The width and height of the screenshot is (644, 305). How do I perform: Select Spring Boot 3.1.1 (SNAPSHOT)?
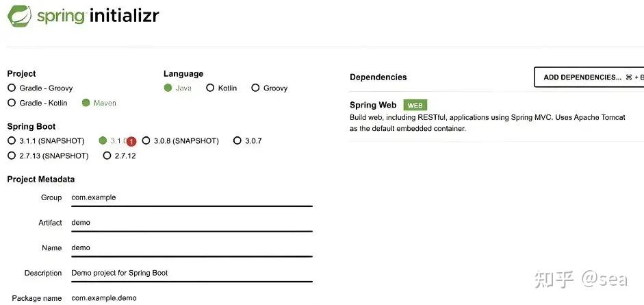[12, 141]
